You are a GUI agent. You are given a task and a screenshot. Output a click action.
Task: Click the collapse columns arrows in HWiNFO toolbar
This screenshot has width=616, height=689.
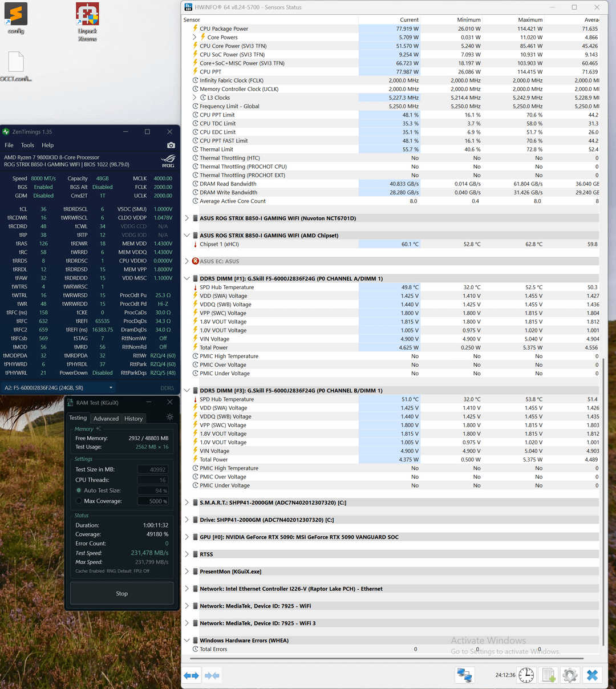click(x=212, y=675)
